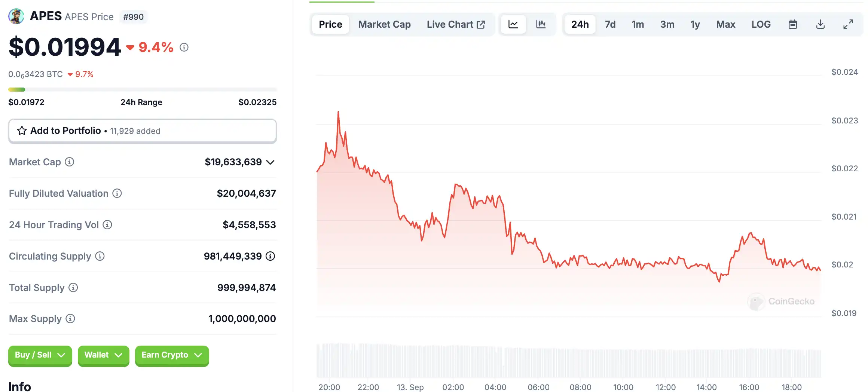Open the Live Chart link

456,24
